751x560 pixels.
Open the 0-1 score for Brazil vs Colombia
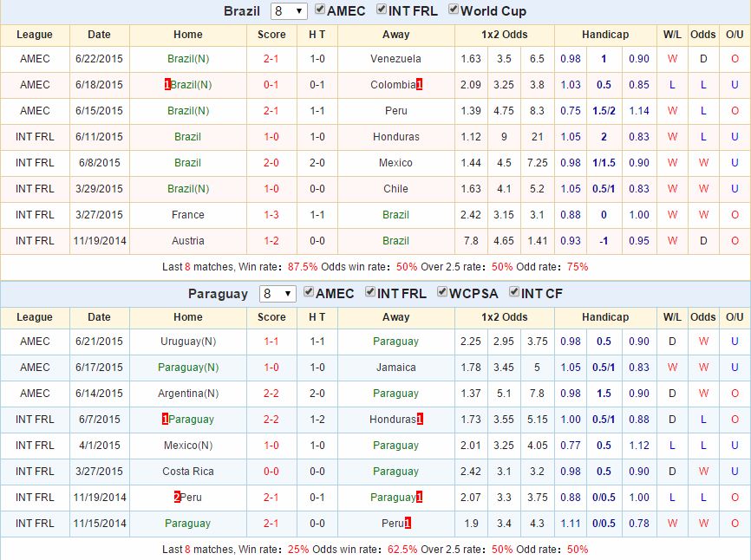[x=271, y=85]
